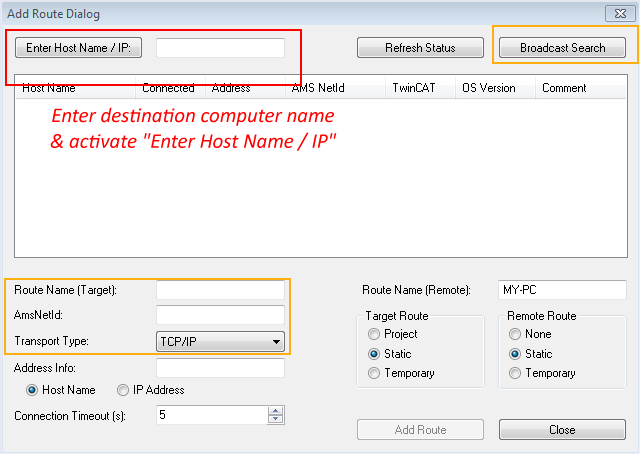
Task: Sort by the Connected column header
Action: coord(168,88)
